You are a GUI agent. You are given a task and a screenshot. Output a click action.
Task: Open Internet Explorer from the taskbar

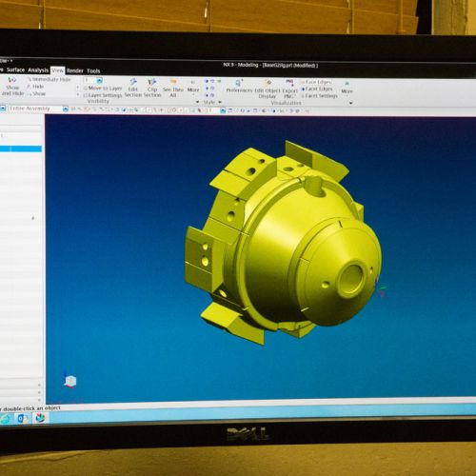pyautogui.click(x=5, y=419)
